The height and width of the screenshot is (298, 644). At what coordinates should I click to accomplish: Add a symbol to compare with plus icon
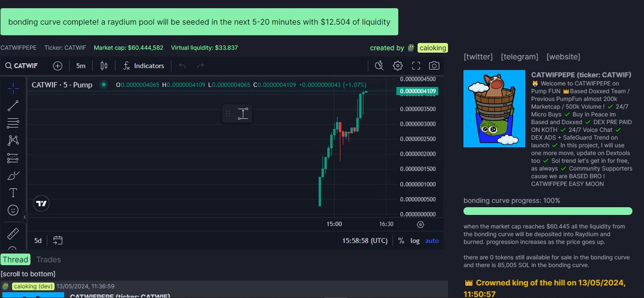pyautogui.click(x=58, y=66)
